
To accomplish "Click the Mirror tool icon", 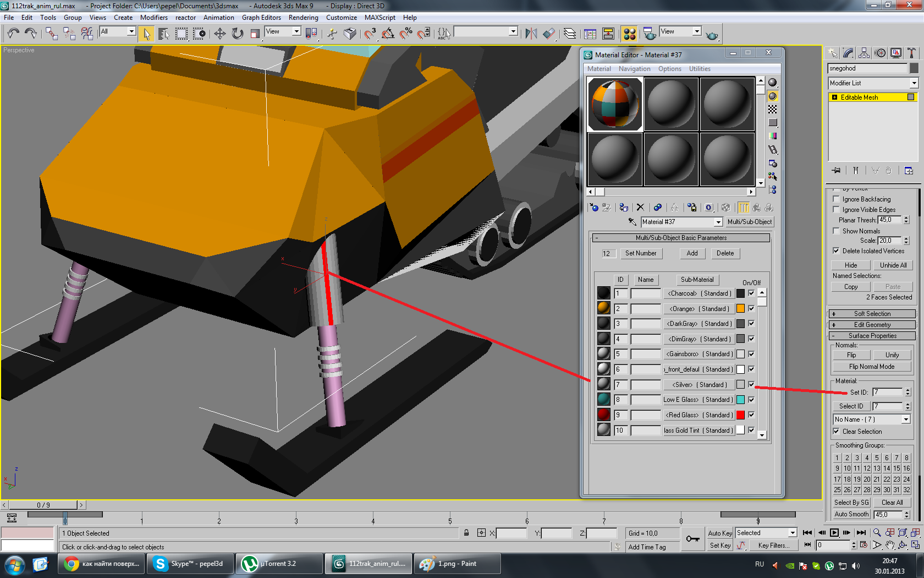I will coord(531,34).
